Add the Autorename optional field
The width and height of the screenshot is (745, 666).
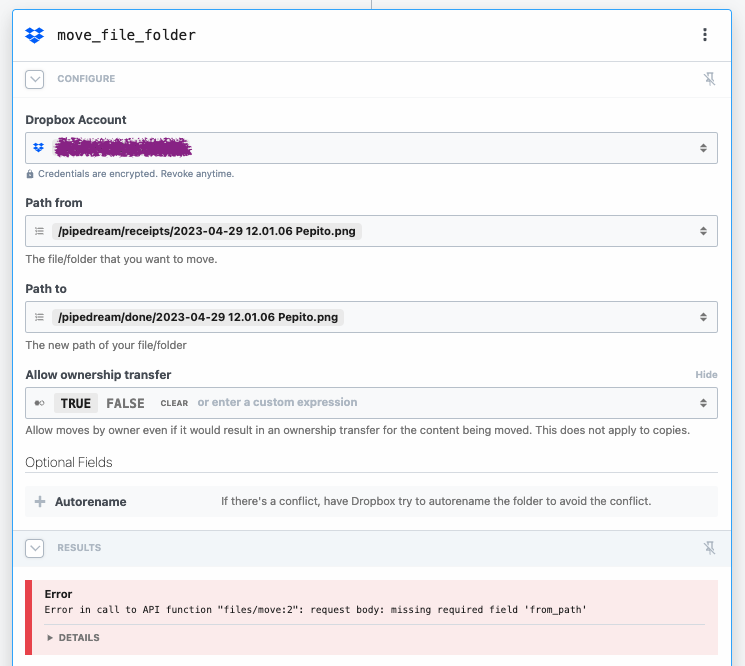pos(40,502)
